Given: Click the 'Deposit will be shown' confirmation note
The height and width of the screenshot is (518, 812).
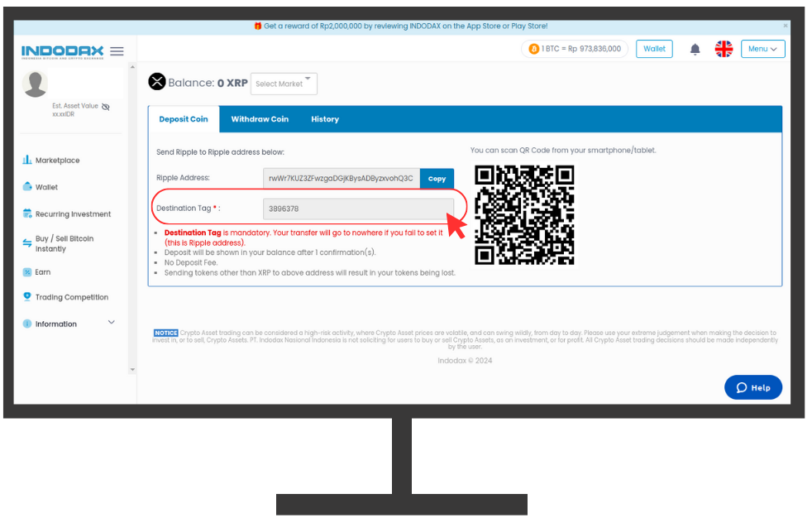Looking at the screenshot, I should (270, 252).
